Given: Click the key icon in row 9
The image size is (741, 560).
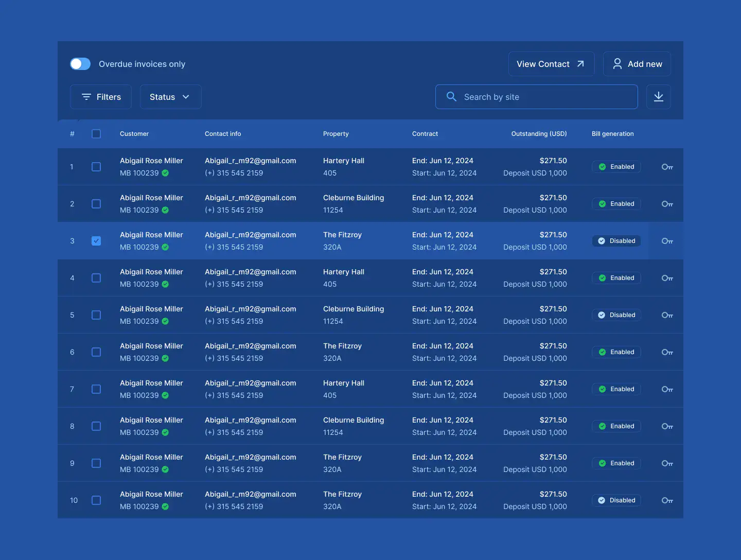Looking at the screenshot, I should pos(667,463).
